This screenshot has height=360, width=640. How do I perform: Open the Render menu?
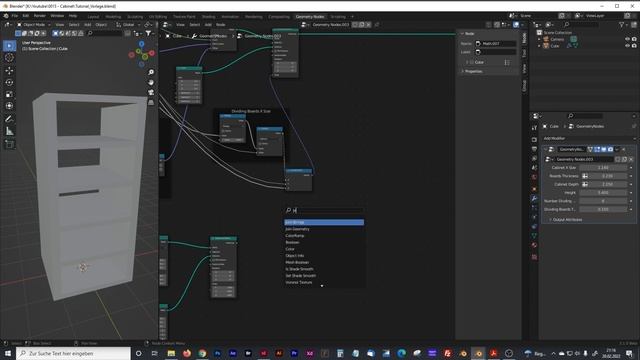tap(40, 16)
